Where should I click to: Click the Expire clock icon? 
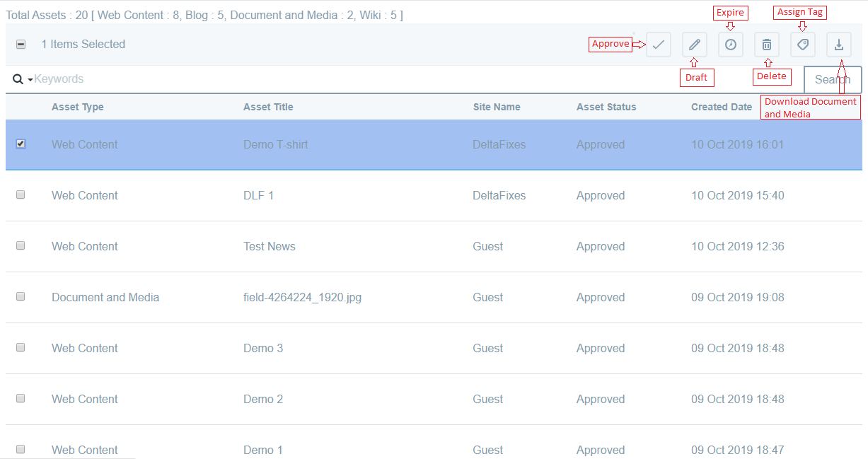pyautogui.click(x=730, y=45)
